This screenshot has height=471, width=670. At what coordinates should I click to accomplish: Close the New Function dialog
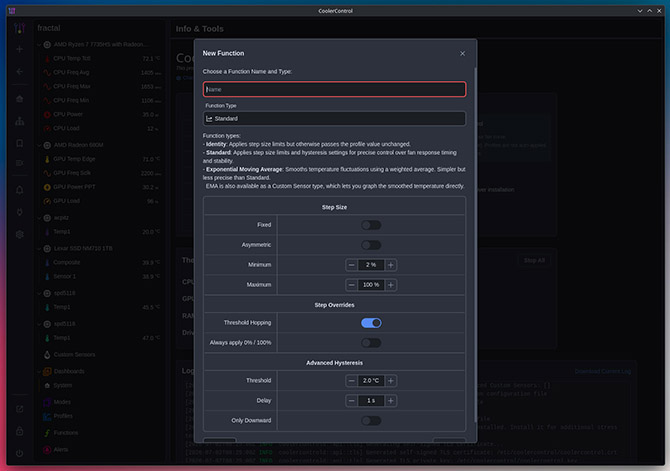[x=462, y=53]
